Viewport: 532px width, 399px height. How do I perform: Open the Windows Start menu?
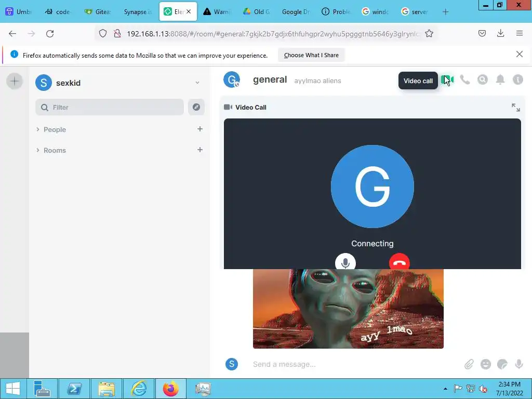point(13,389)
